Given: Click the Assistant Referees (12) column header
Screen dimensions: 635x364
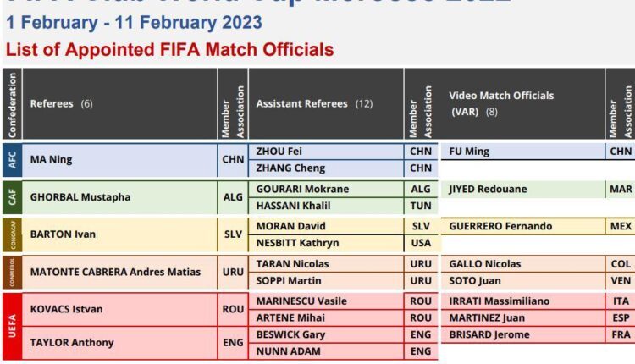Looking at the screenshot, I should (x=314, y=104).
